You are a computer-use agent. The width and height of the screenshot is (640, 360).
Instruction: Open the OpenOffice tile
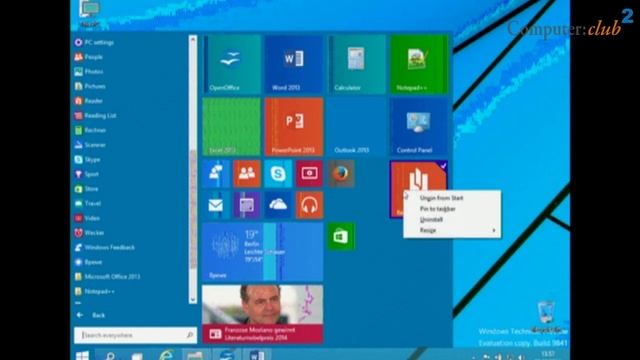(x=231, y=64)
